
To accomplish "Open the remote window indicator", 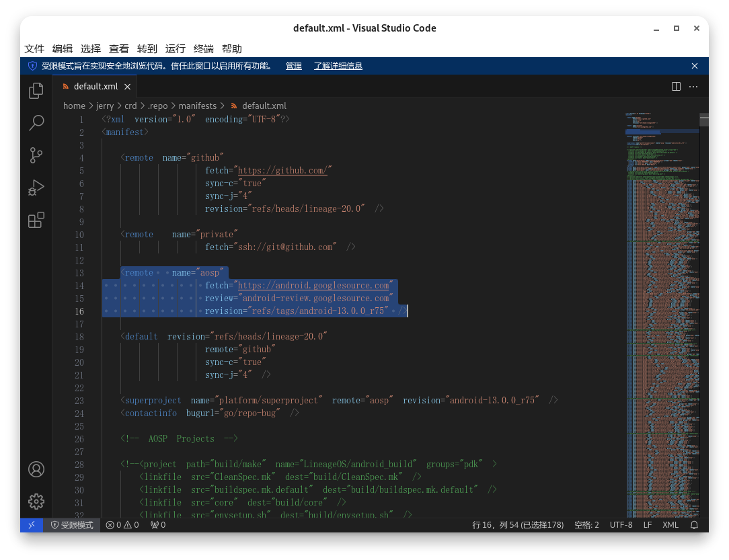I will pos(32,525).
